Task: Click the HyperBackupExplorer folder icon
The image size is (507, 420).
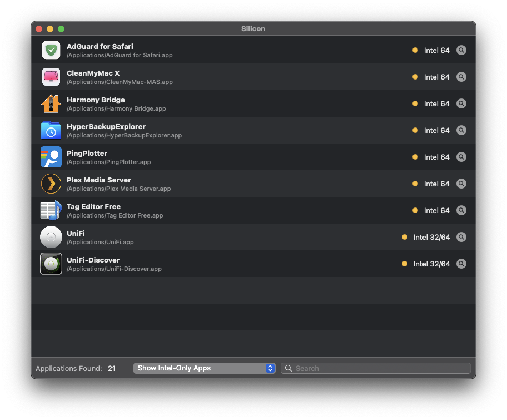Action: 51,130
